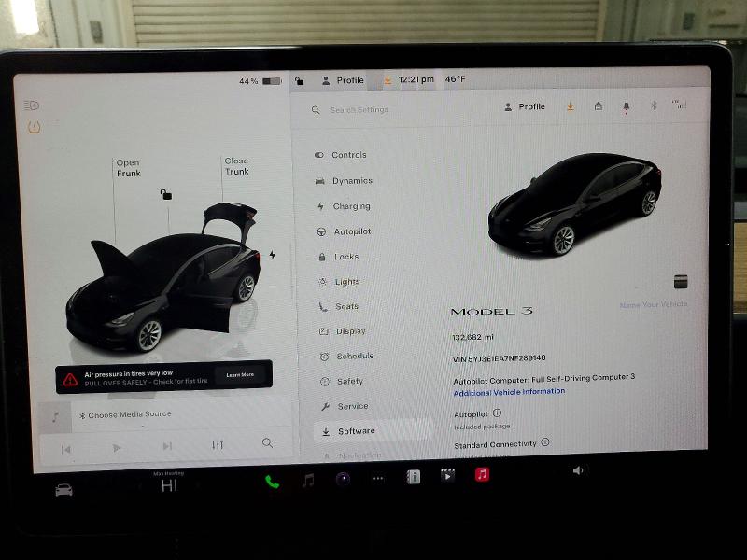Open the Service menu
This screenshot has height=560, width=747.
click(345, 406)
